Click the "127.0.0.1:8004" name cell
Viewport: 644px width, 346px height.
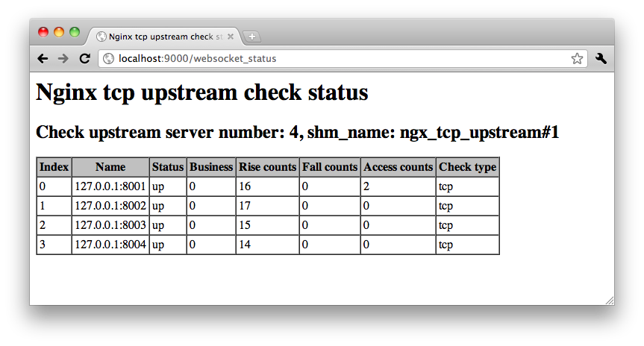click(110, 244)
